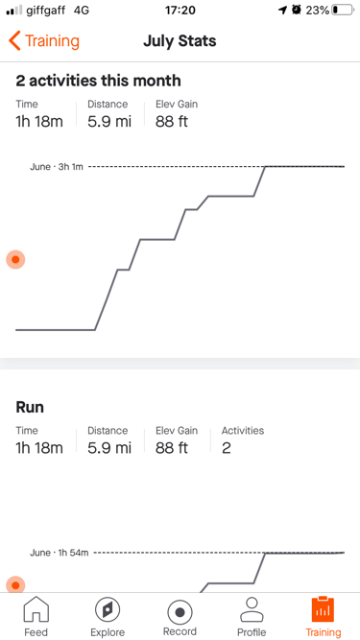360x640 pixels.
Task: Select the Training chart icon
Action: [x=322, y=609]
